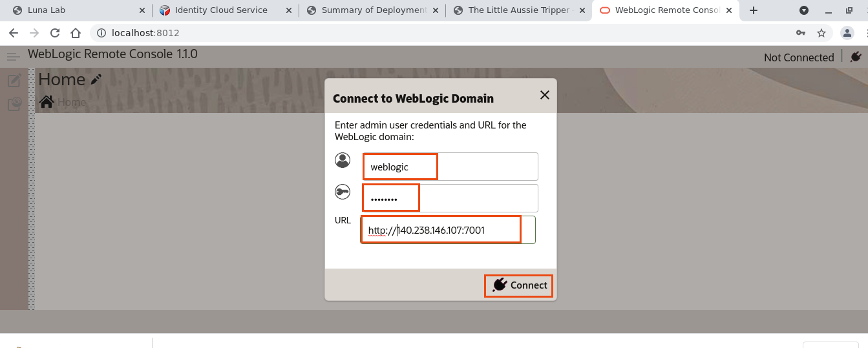Viewport: 868px width, 348px height.
Task: Close the Connect to WebLogic Domain dialog
Action: click(x=545, y=95)
